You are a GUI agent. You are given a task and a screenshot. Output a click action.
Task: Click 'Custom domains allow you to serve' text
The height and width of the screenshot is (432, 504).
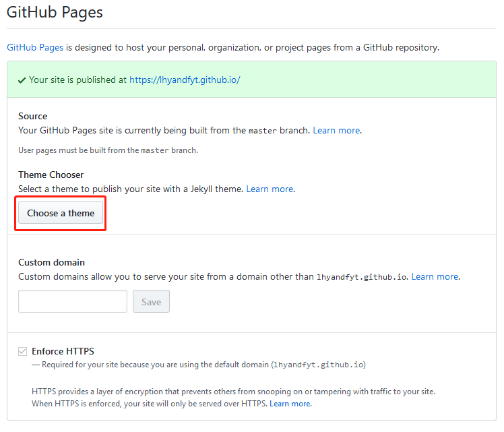[x=213, y=277]
